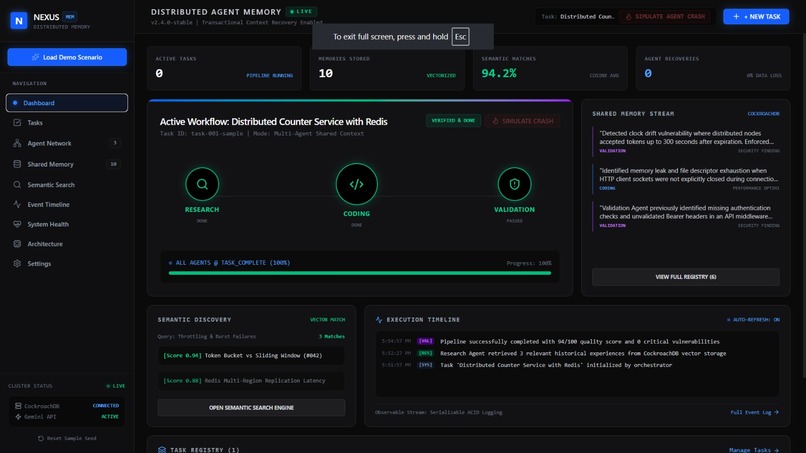Toggle Auto-Refresh ON in Execution Timeline
Image resolution: width=806 pixels, height=453 pixels.
tap(753, 320)
